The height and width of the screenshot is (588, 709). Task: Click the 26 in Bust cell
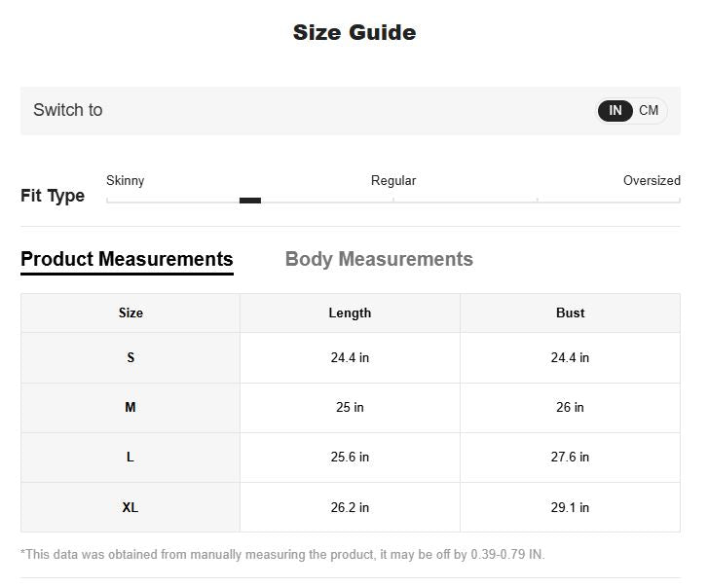coord(570,407)
